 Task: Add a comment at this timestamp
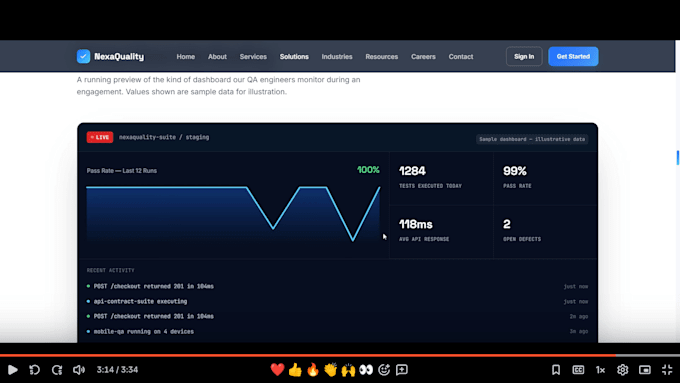coord(402,370)
